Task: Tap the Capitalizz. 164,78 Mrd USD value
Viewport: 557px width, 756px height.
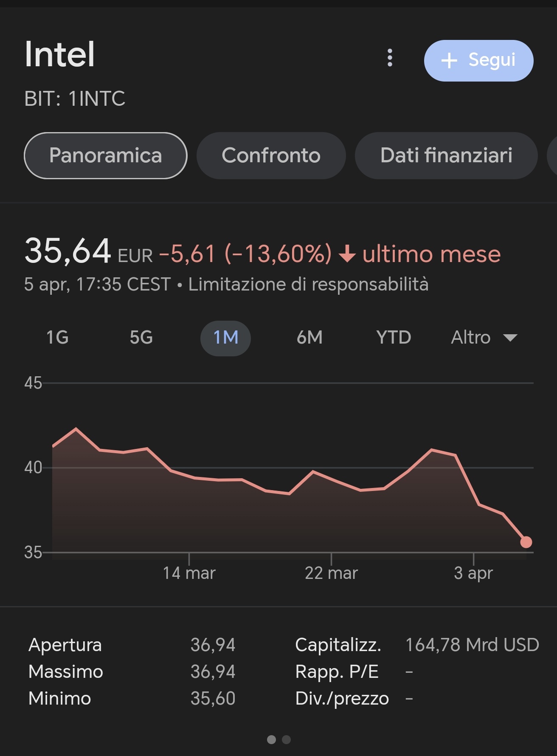Action: pyautogui.click(x=472, y=645)
